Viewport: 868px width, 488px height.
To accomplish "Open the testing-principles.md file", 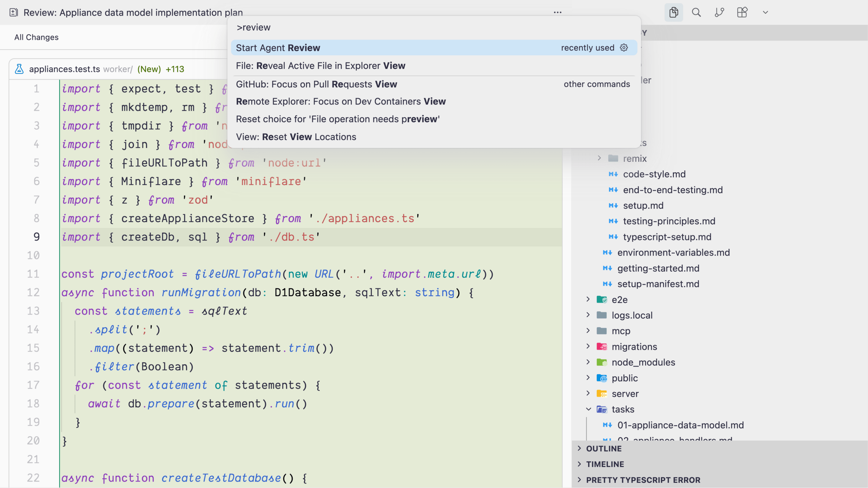I will 669,221.
